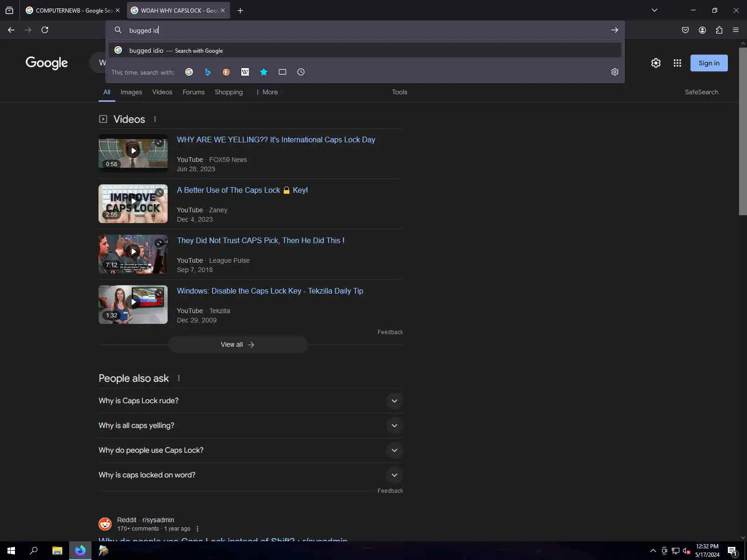Switch to Videos results tab
This screenshot has width=747, height=560.
click(162, 92)
